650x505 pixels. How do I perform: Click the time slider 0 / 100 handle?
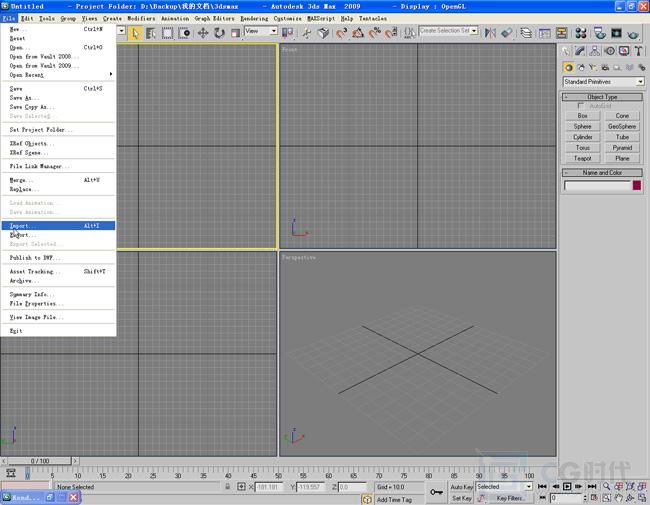click(x=40, y=461)
